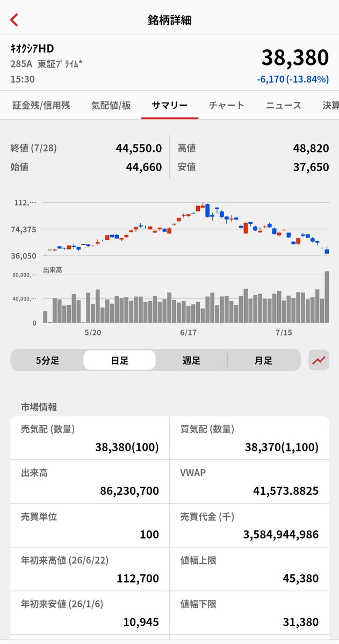Tap the 出来高 value 86,230,700
Viewport: 339px width, 644px height.
pos(129,491)
